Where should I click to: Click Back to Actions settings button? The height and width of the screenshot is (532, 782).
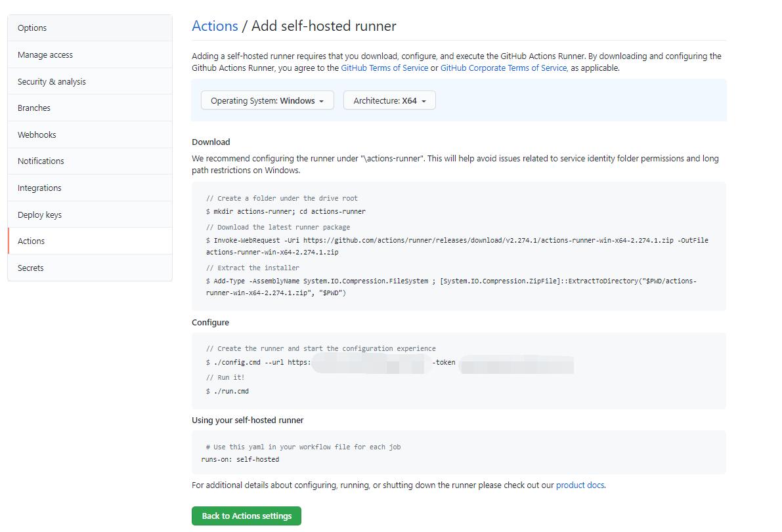click(x=246, y=516)
